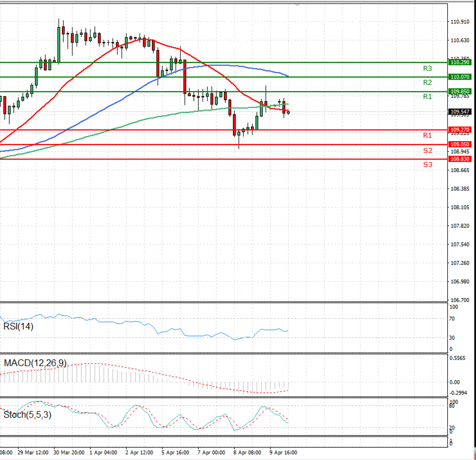Click the 30 Mar 20:00 time label
476x460 pixels.
click(69, 452)
